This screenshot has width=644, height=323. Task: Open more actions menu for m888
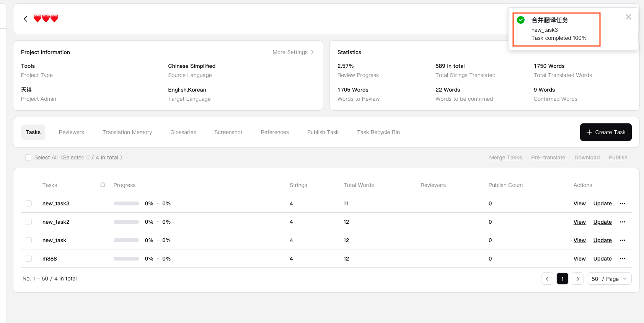tap(622, 259)
